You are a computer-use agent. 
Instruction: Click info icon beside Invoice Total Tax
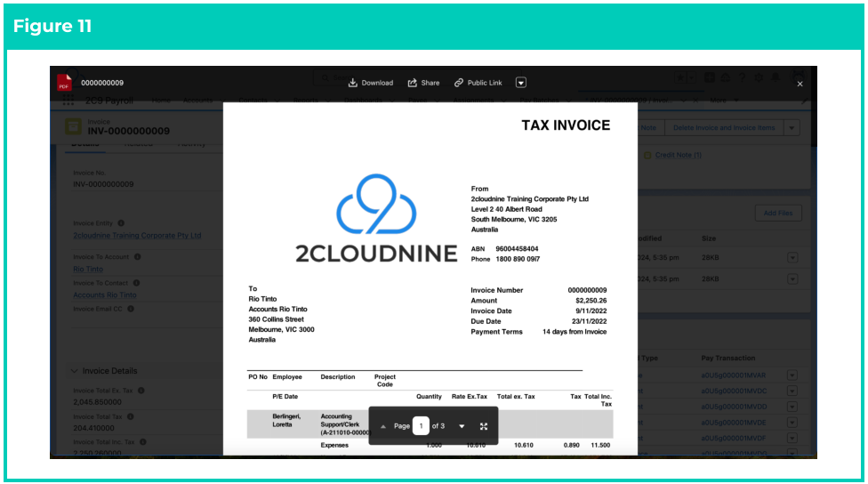click(x=131, y=416)
